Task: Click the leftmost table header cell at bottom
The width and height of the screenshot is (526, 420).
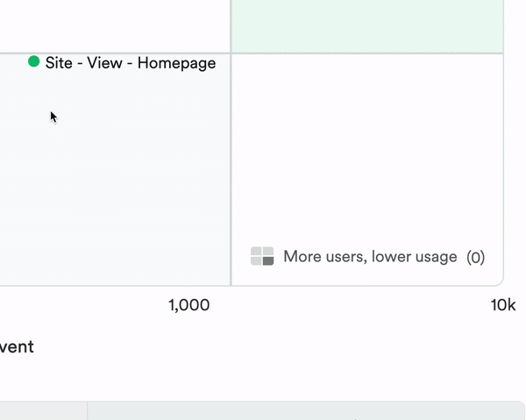Action: coord(42,411)
